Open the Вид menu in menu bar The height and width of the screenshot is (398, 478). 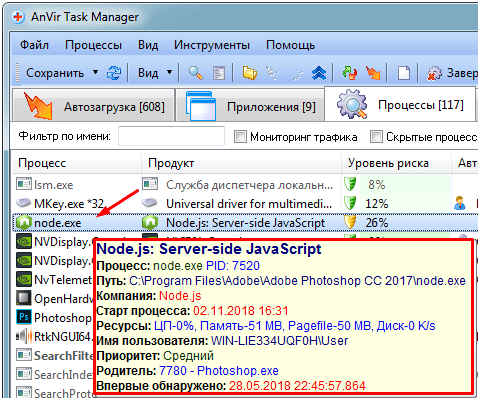[148, 45]
